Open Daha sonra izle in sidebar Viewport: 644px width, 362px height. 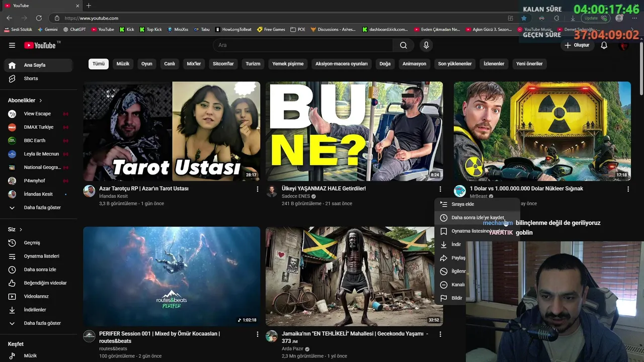38,269
